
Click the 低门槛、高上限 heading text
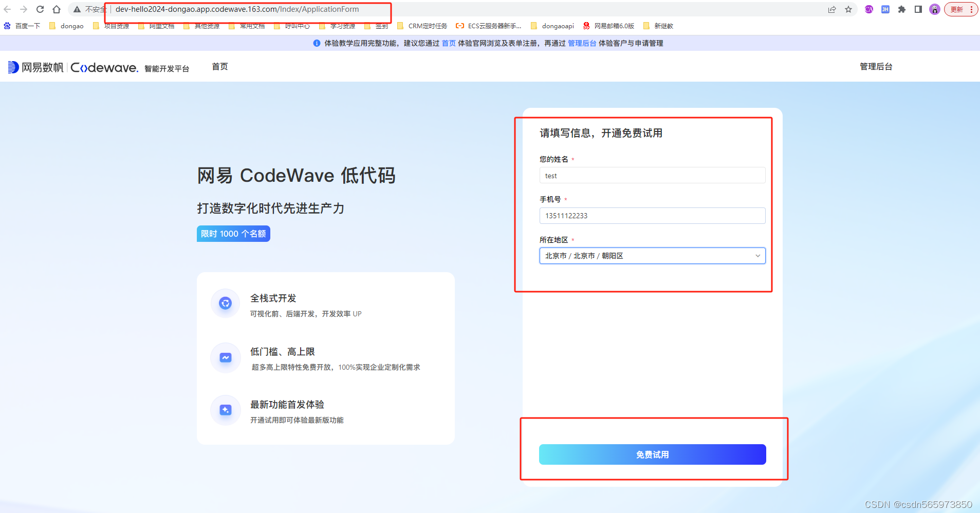pos(283,352)
